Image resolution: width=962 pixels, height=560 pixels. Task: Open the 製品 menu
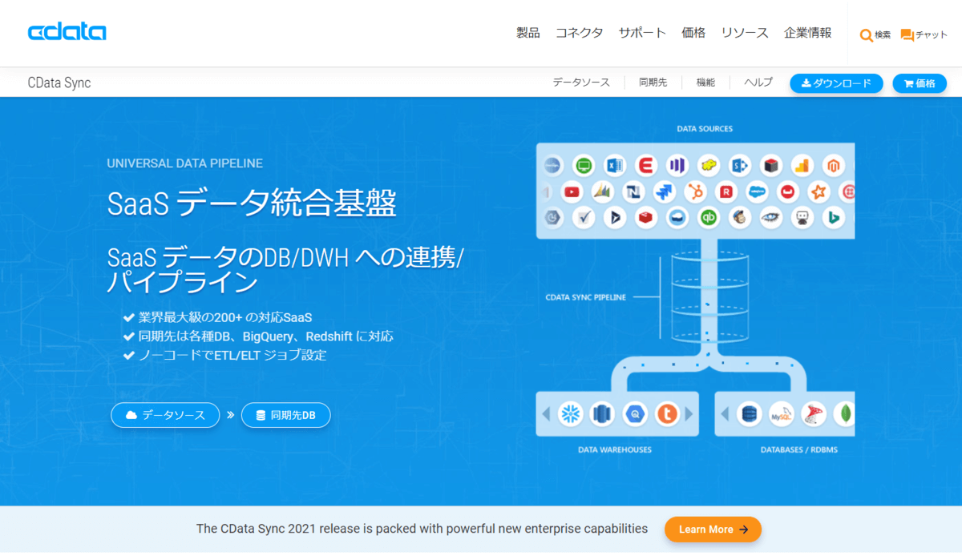528,33
